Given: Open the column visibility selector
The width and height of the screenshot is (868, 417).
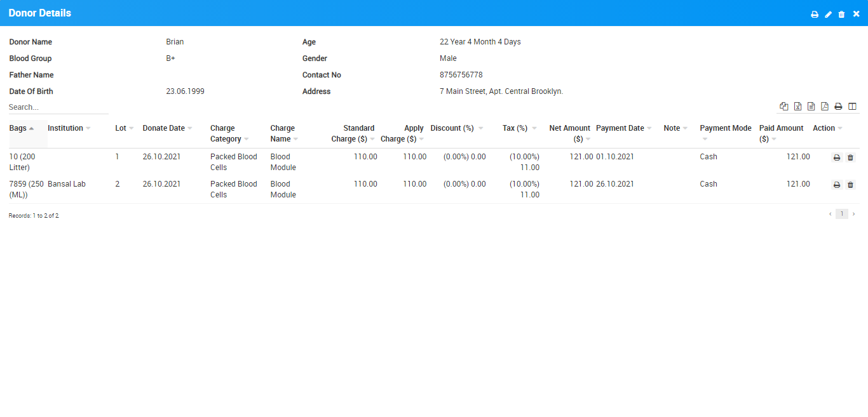Looking at the screenshot, I should pos(852,107).
